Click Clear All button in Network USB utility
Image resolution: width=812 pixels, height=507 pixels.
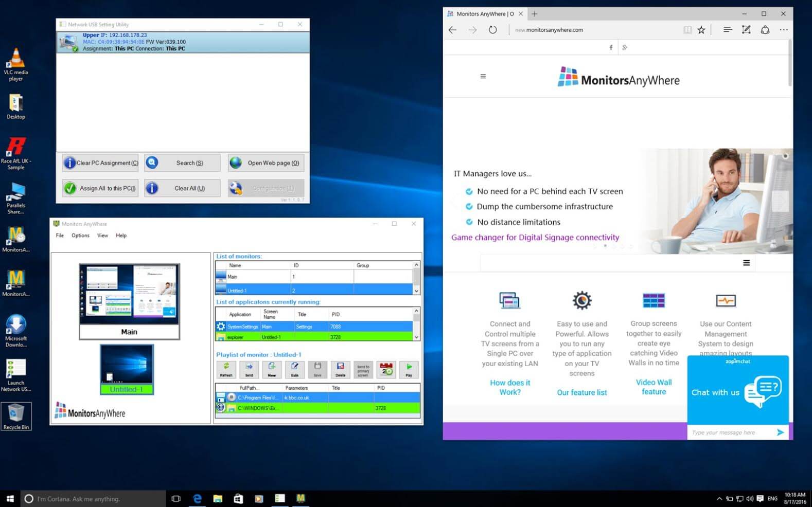pos(182,188)
